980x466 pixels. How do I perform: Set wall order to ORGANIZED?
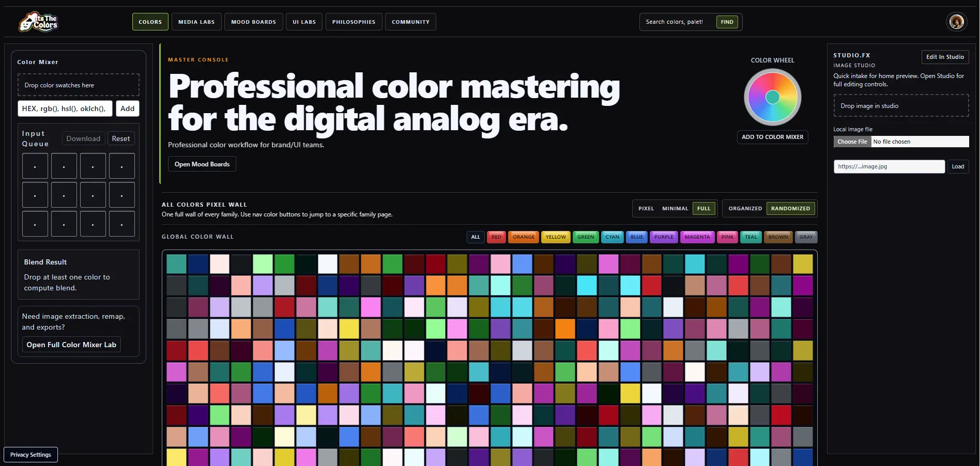coord(745,208)
